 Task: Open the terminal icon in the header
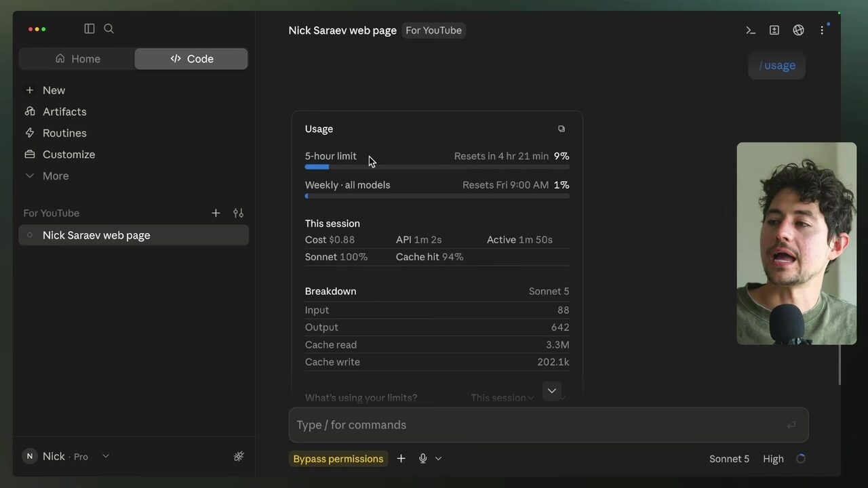pyautogui.click(x=751, y=30)
